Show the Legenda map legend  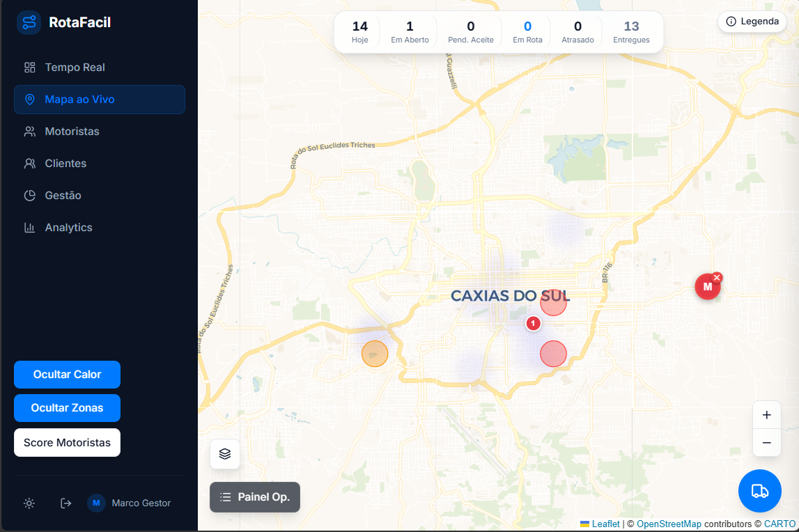click(x=752, y=22)
